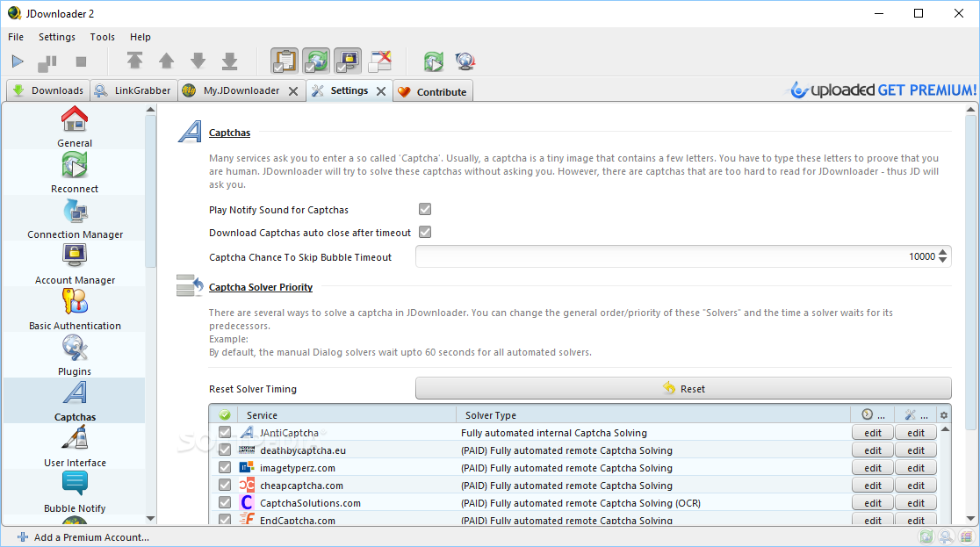Toggle imagetyperz.com solver checkbox
The width and height of the screenshot is (980, 547).
[x=225, y=467]
